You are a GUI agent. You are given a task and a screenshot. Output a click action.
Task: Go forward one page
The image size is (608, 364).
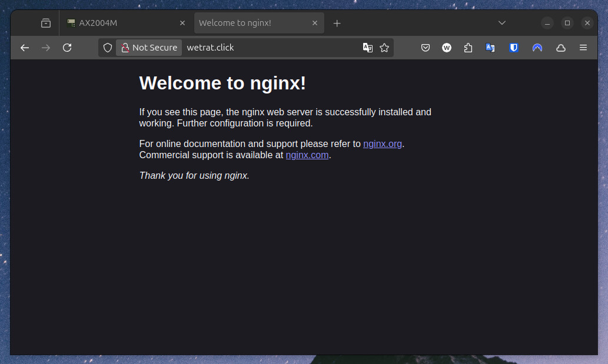[x=46, y=48]
